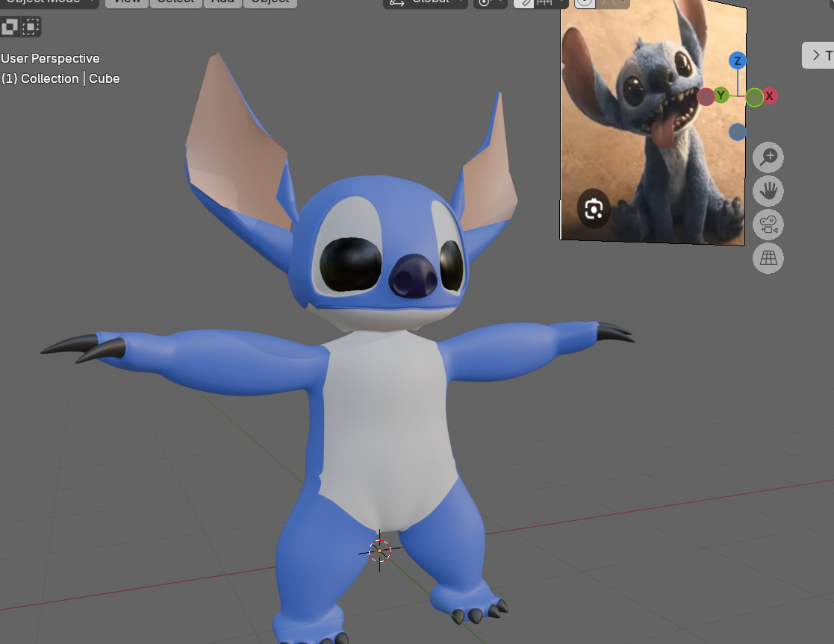This screenshot has height=644, width=834.
Task: Open the View menu
Action: (x=127, y=3)
